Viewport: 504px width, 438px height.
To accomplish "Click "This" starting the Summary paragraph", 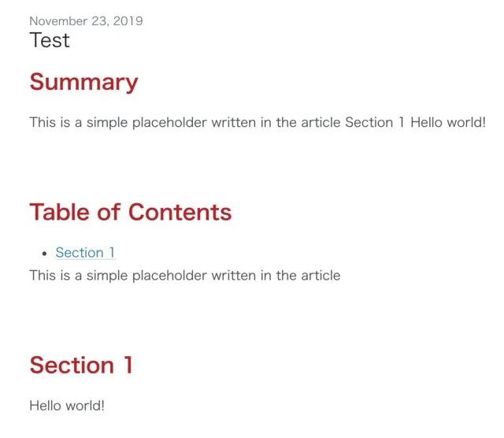I will (43, 123).
